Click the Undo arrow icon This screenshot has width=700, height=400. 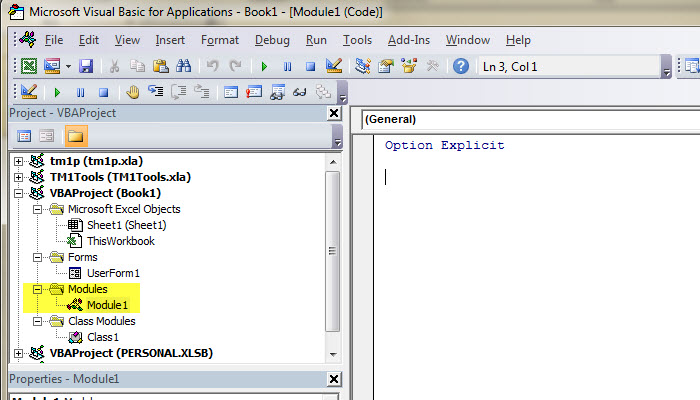(212, 66)
